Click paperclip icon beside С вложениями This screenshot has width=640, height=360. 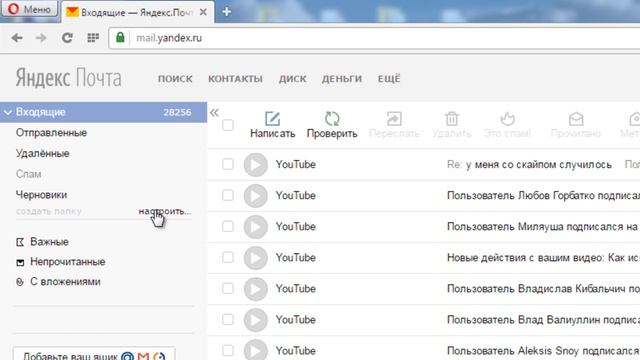(20, 282)
